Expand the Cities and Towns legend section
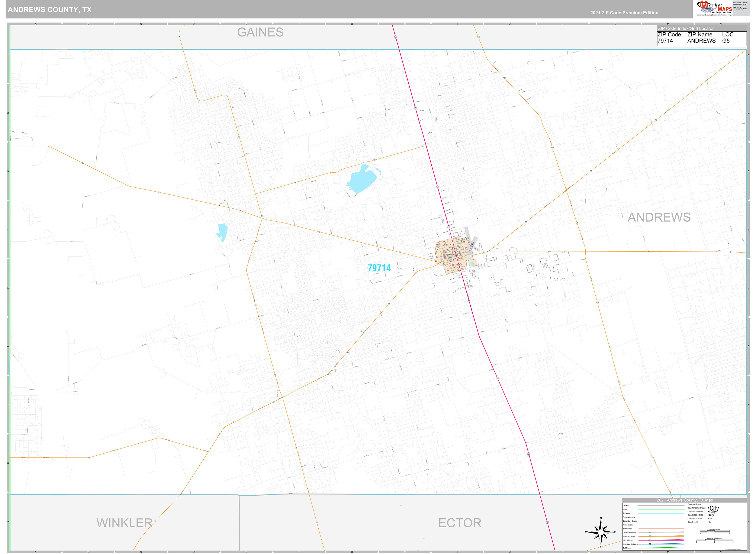Image resolution: width=756 pixels, height=554 pixels. pyautogui.click(x=694, y=504)
